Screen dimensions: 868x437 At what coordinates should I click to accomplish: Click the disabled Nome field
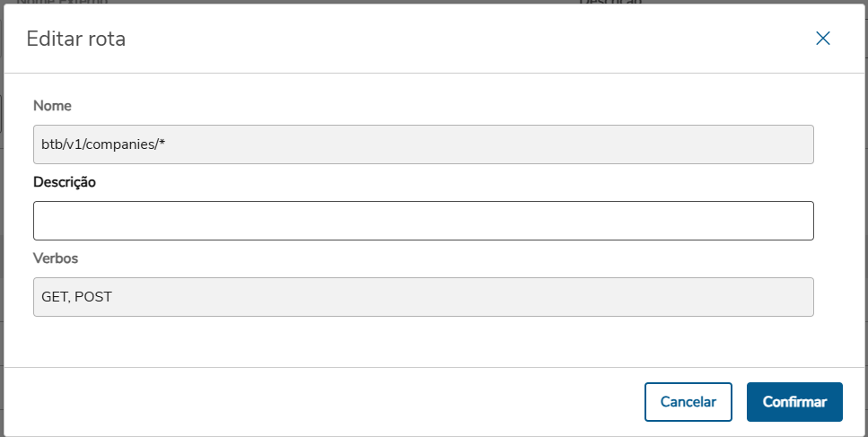point(423,144)
